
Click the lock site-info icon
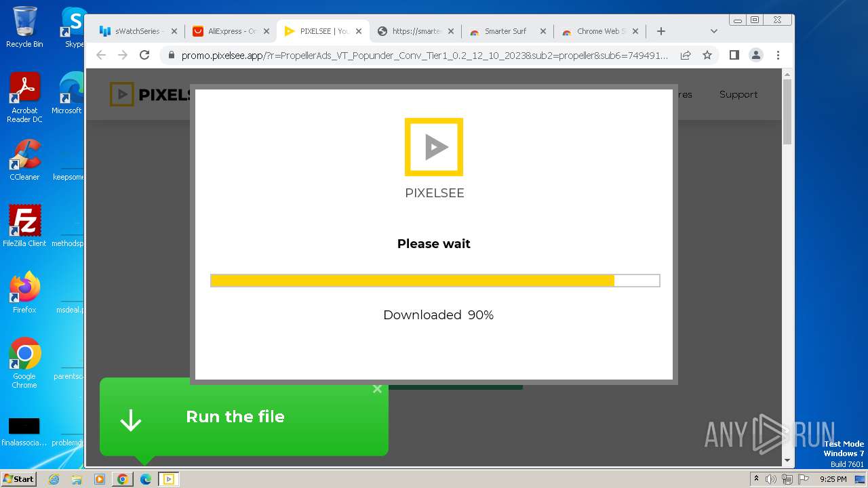point(171,55)
